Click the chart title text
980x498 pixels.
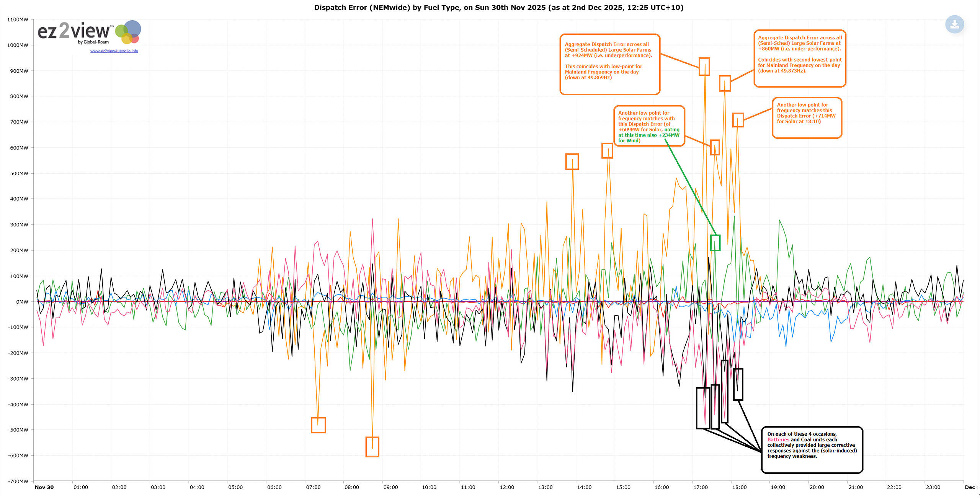pyautogui.click(x=498, y=7)
